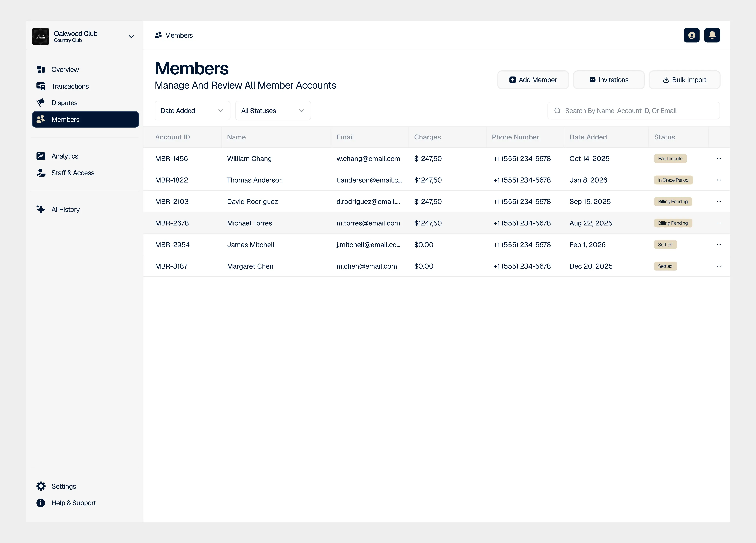Open the notifications bell icon

pos(712,35)
